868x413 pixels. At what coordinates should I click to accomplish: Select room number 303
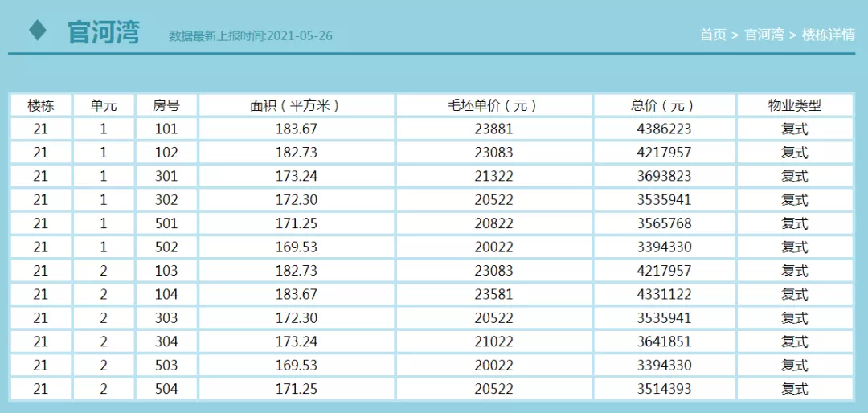pos(166,318)
